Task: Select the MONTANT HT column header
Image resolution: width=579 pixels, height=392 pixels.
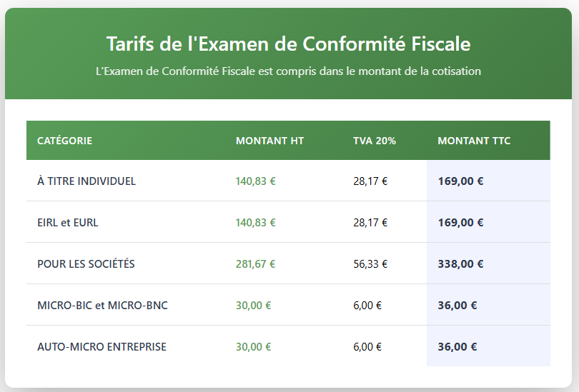Action: coord(269,141)
